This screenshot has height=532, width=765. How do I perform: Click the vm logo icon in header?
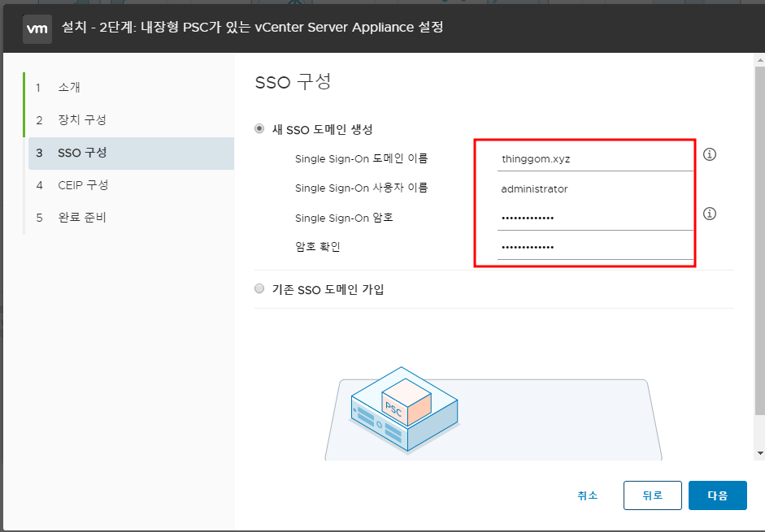tap(37, 28)
